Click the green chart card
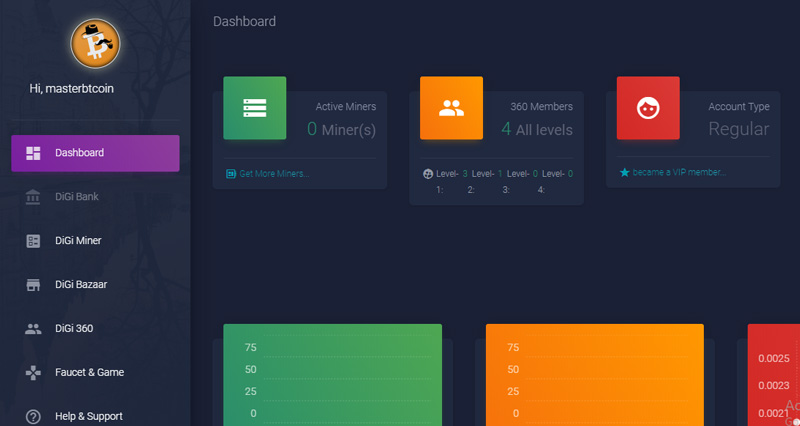The image size is (800, 426). [332, 374]
